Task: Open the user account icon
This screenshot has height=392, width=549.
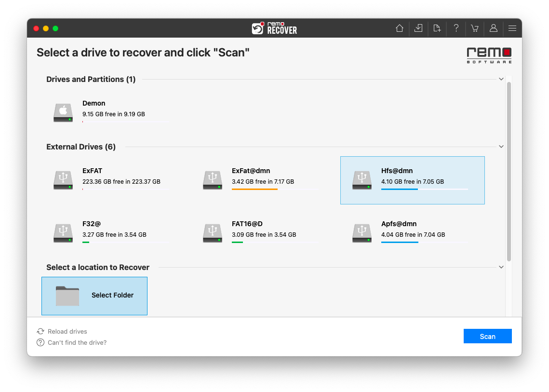Action: 493,28
